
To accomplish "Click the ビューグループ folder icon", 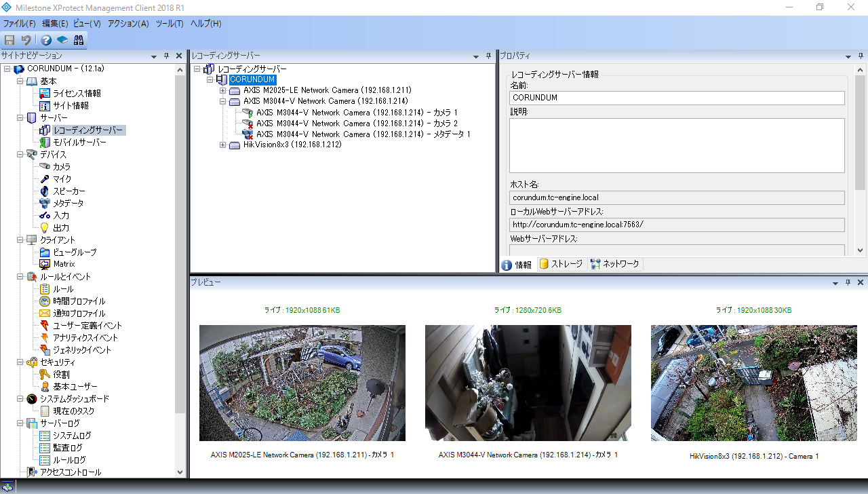I will [45, 252].
